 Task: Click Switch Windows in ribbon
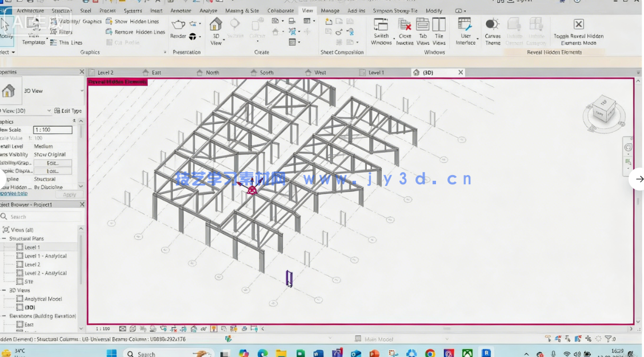coord(381,31)
